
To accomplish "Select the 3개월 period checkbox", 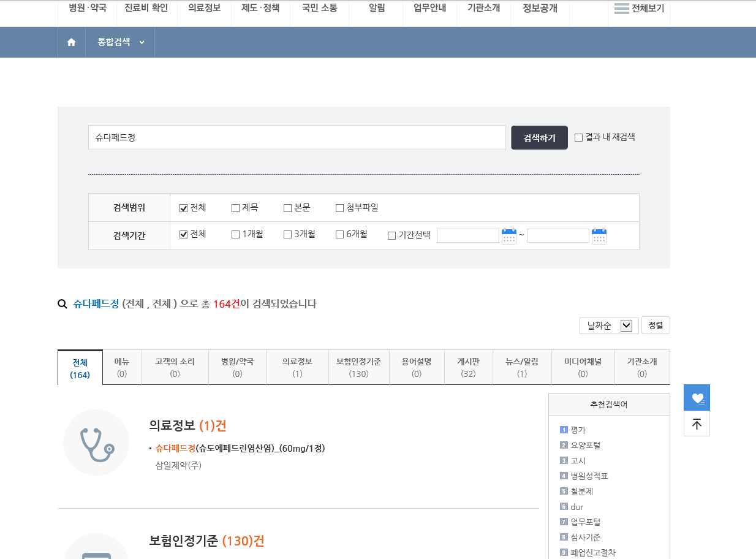I will 287,234.
